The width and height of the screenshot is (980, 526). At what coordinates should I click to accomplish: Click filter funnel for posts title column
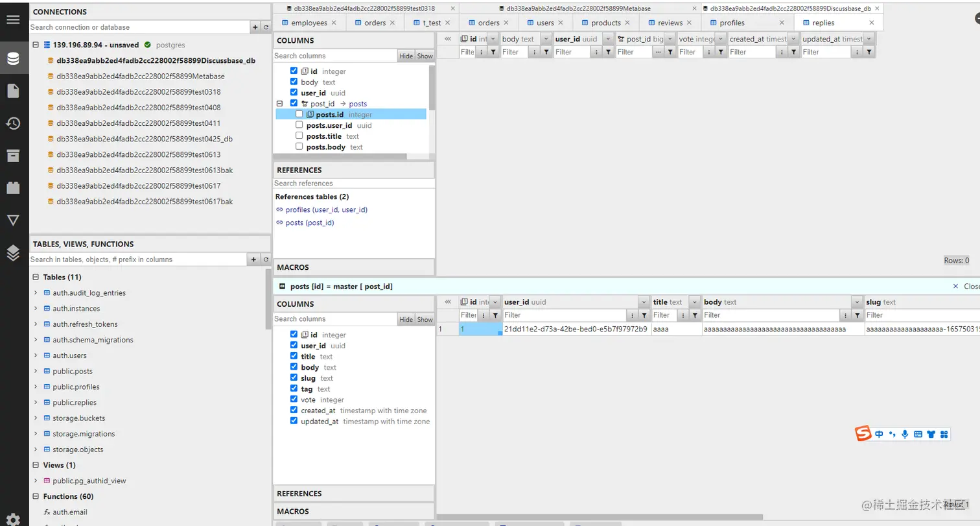click(x=696, y=315)
